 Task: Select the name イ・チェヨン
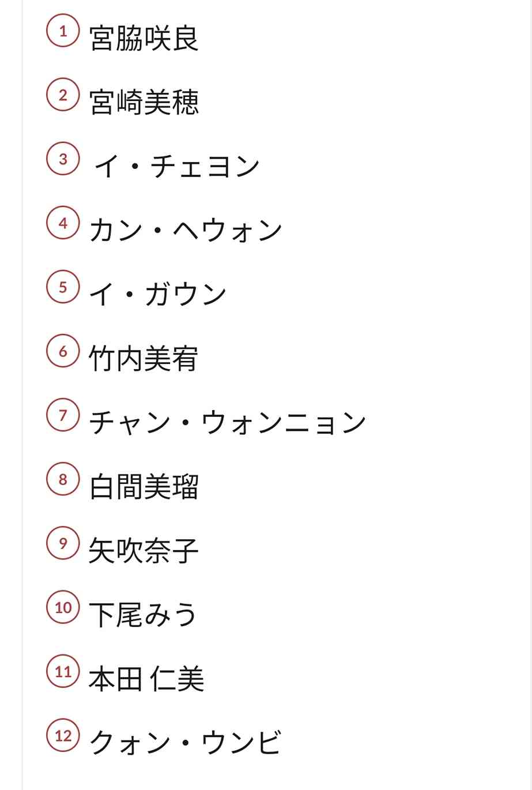[x=176, y=167]
